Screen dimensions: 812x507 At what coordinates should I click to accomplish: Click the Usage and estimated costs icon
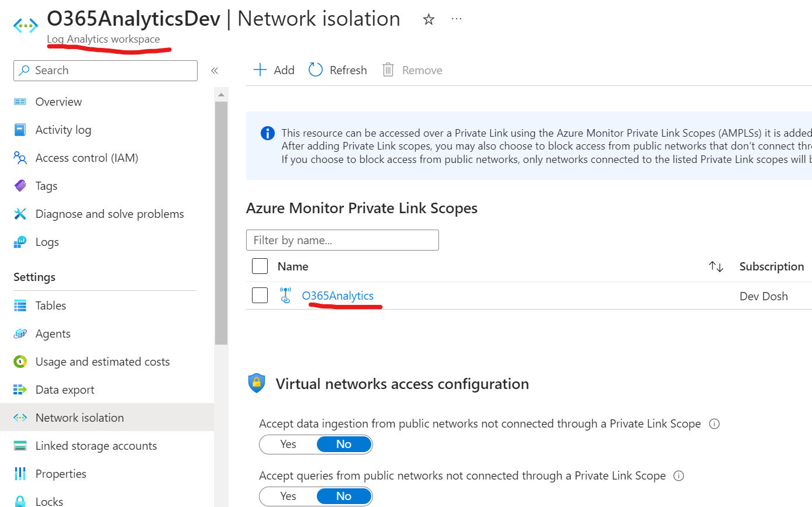tap(20, 362)
